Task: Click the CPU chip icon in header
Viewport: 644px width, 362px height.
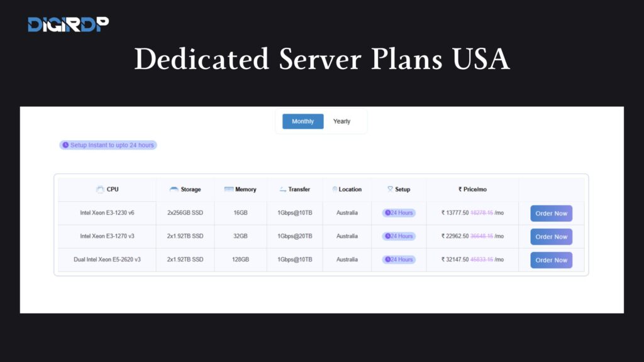Action: pos(99,189)
